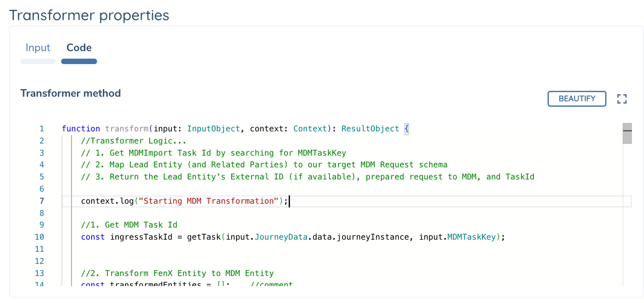Click the Transformer properties page title
Viewport: 644px width, 303px height.
pos(89,15)
